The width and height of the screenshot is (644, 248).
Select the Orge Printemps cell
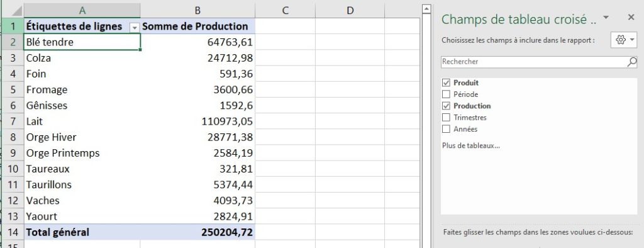[x=82, y=153]
